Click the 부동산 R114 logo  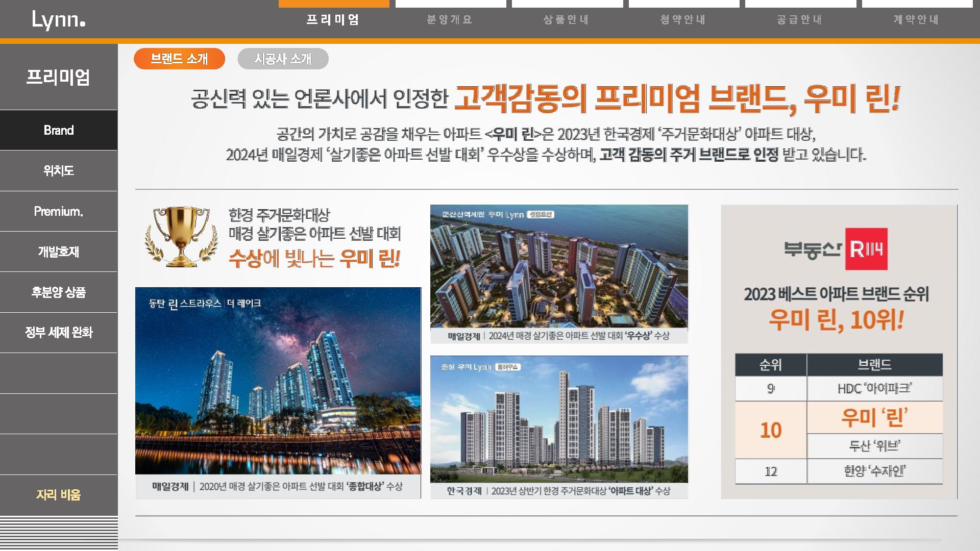[x=836, y=249]
